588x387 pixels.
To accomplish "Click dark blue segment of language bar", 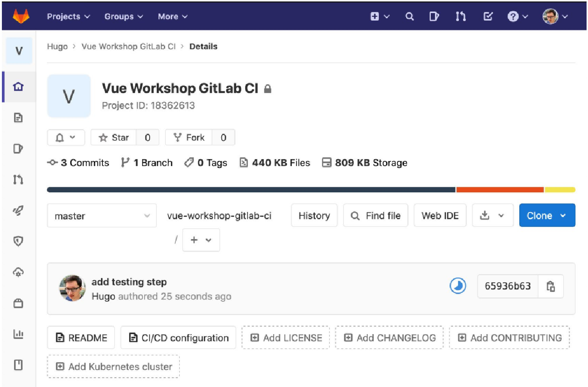I will pyautogui.click(x=251, y=190).
